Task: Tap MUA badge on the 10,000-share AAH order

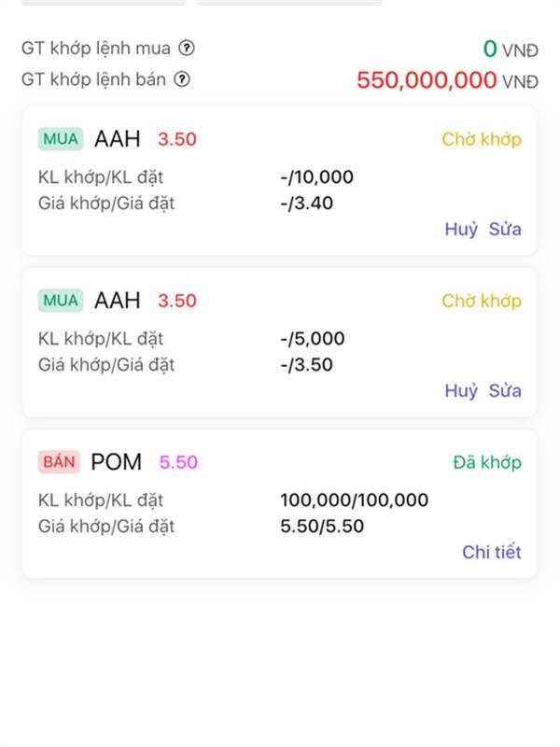Action: 61,139
